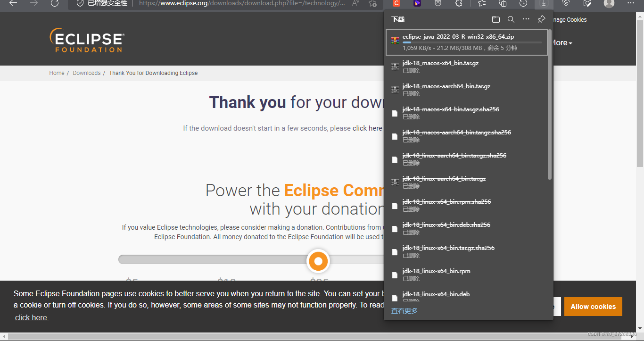This screenshot has width=644, height=341.
Task: Open browser settings and more menu
Action: pyautogui.click(x=631, y=3)
